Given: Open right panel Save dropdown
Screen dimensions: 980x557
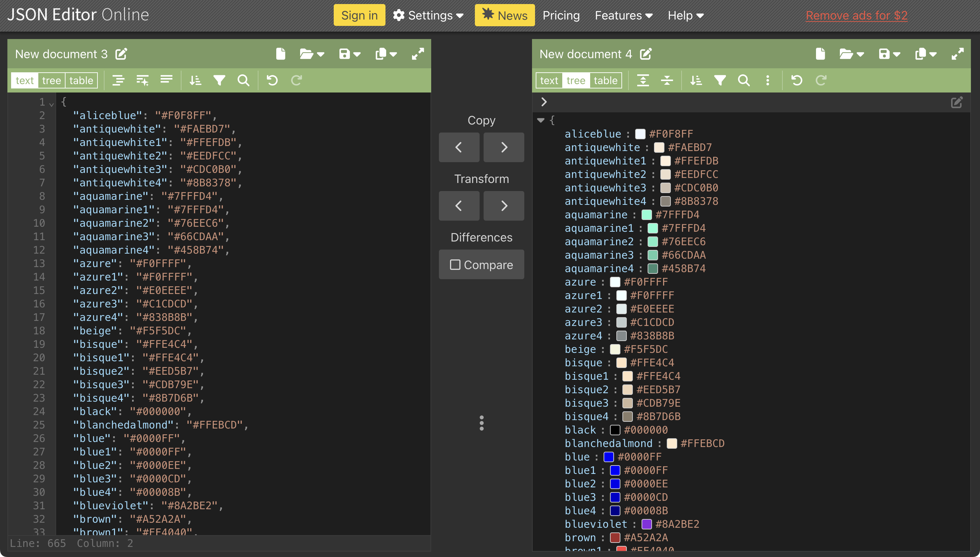Looking at the screenshot, I should click(x=889, y=54).
